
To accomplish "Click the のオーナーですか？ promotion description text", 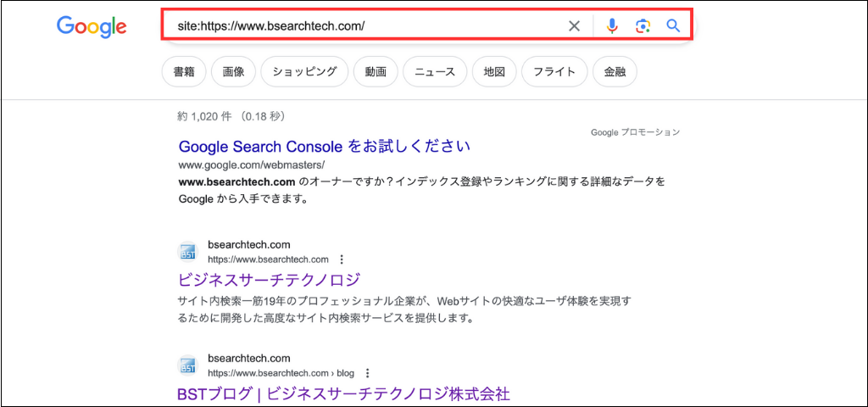I will (x=422, y=191).
